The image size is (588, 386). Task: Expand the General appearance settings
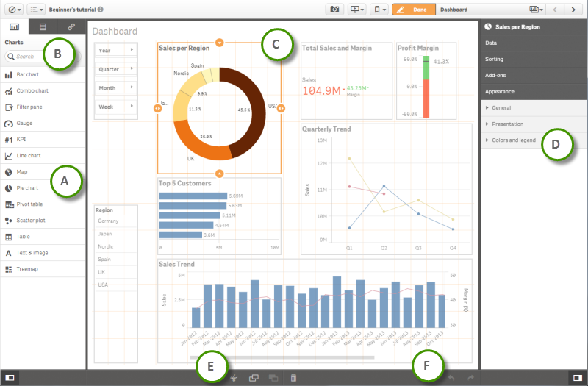click(x=534, y=107)
